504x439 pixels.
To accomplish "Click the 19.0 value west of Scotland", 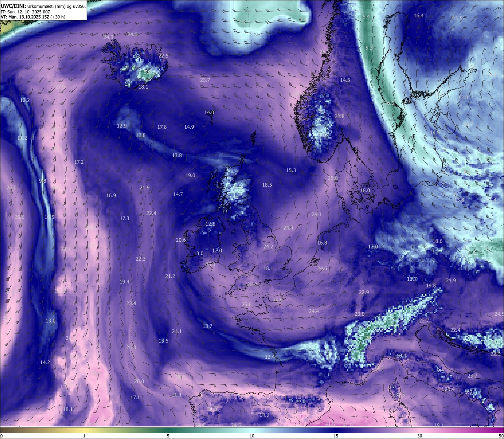I will (x=190, y=175).
